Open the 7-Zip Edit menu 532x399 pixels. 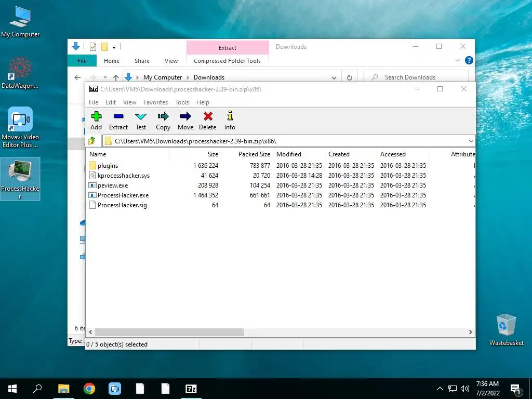pos(111,102)
